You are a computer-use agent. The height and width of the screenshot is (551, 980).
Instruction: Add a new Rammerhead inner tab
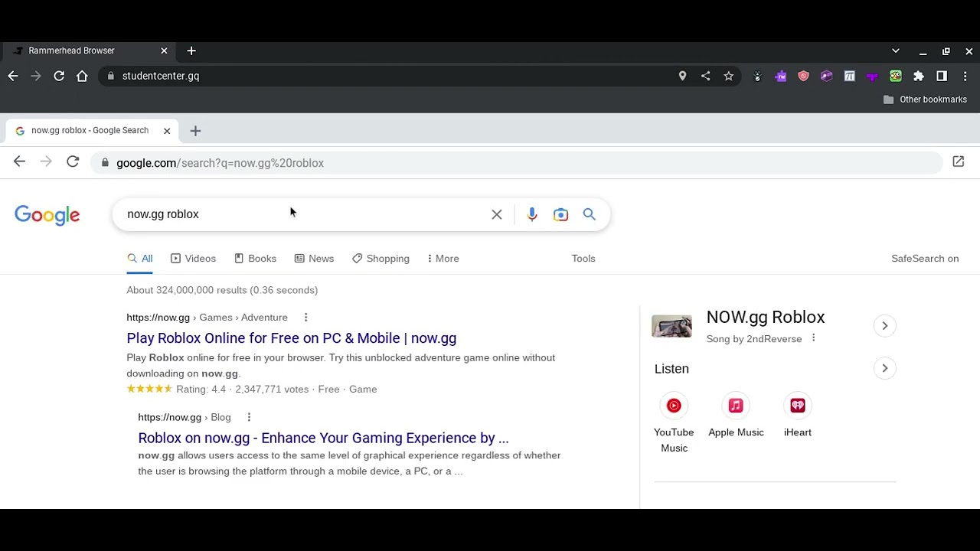[195, 131]
